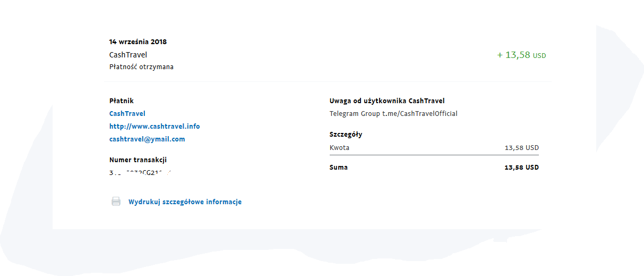Click the cashtravel@ymail.com email link
Image resolution: width=644 pixels, height=276 pixels.
[x=147, y=139]
